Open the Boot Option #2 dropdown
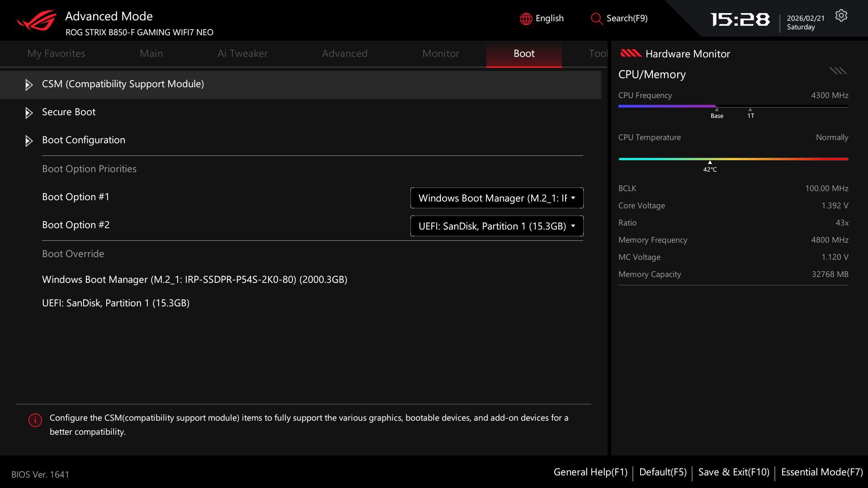 point(497,226)
